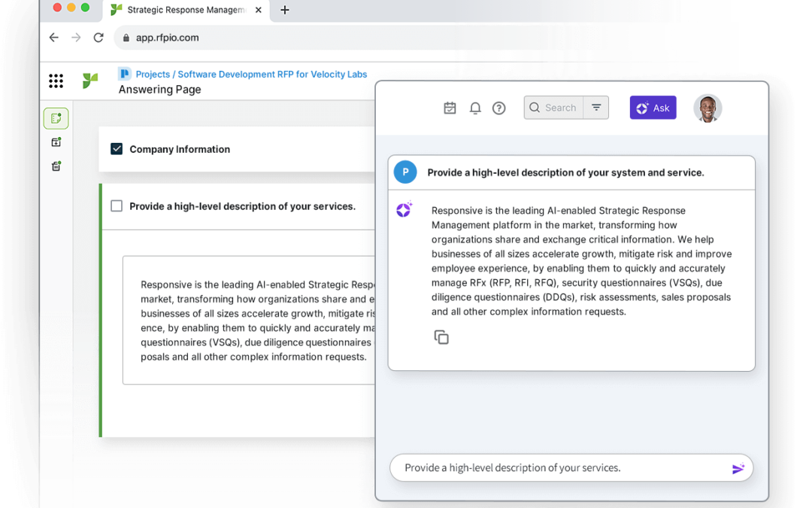The height and width of the screenshot is (508, 812).
Task: Open the Projects breadcrumb link
Action: tap(153, 75)
